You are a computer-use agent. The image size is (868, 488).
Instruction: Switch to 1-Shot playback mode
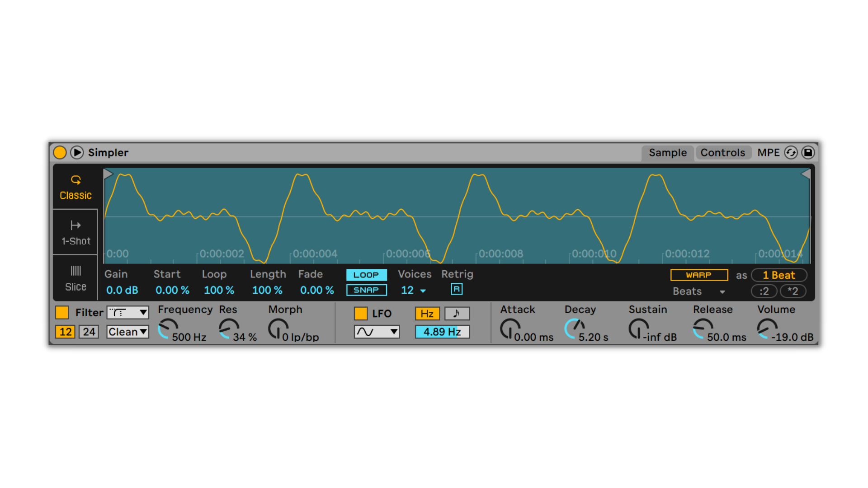pos(75,233)
